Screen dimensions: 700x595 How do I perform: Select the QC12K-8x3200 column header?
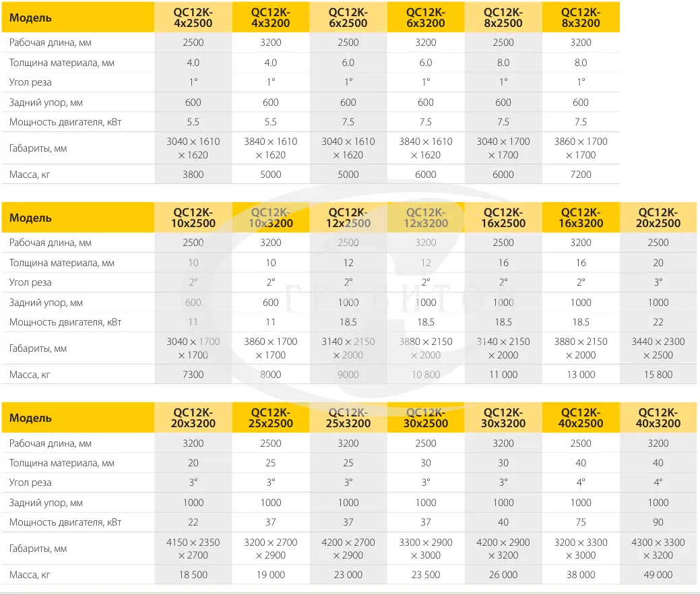pyautogui.click(x=581, y=18)
